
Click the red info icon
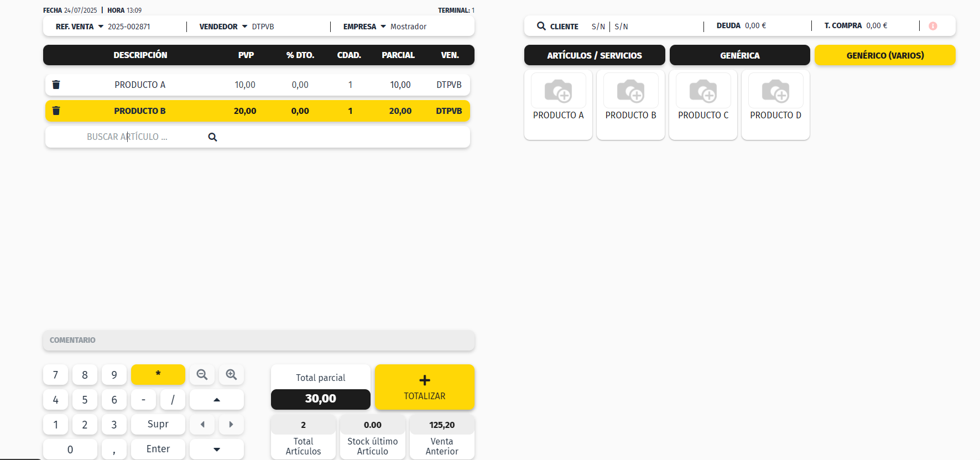(x=932, y=26)
